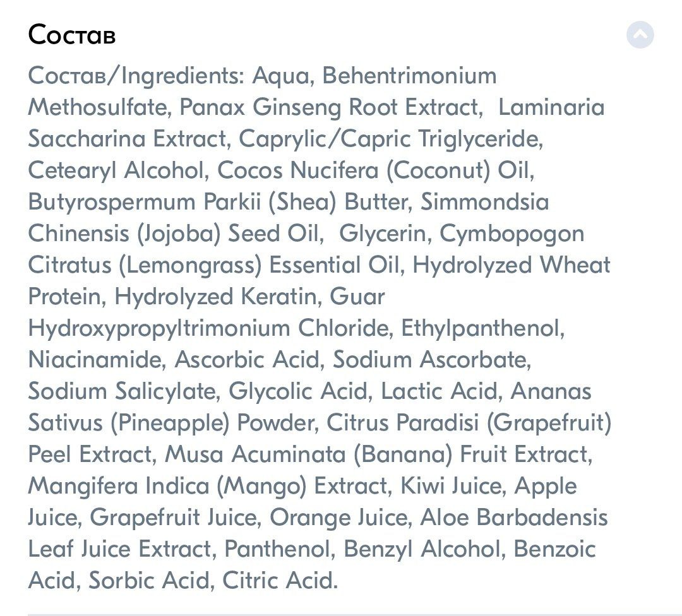Click the word Glycerin
Image resolution: width=682 pixels, height=616 pixels.
(385, 234)
